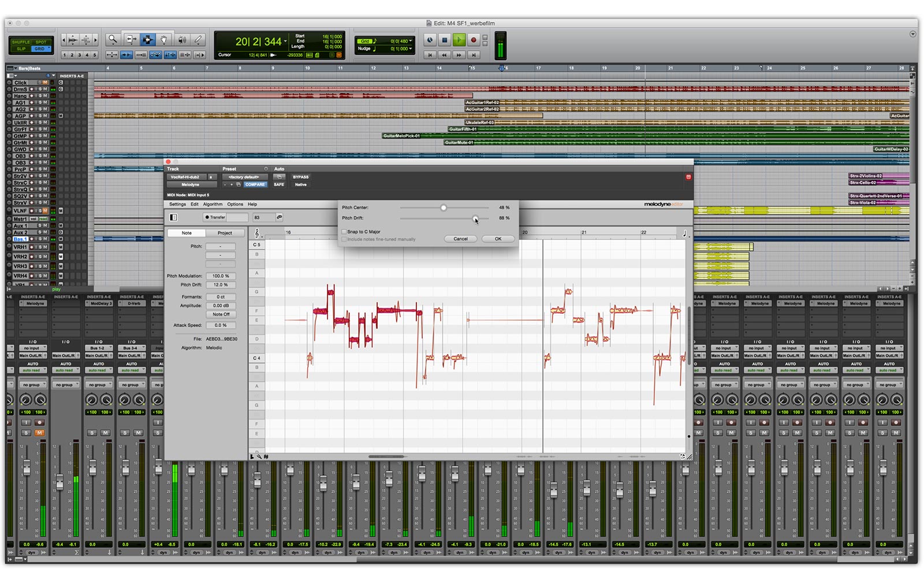Image resolution: width=924 pixels, height=582 pixels.
Task: Select the Pencil tool
Action: click(198, 39)
